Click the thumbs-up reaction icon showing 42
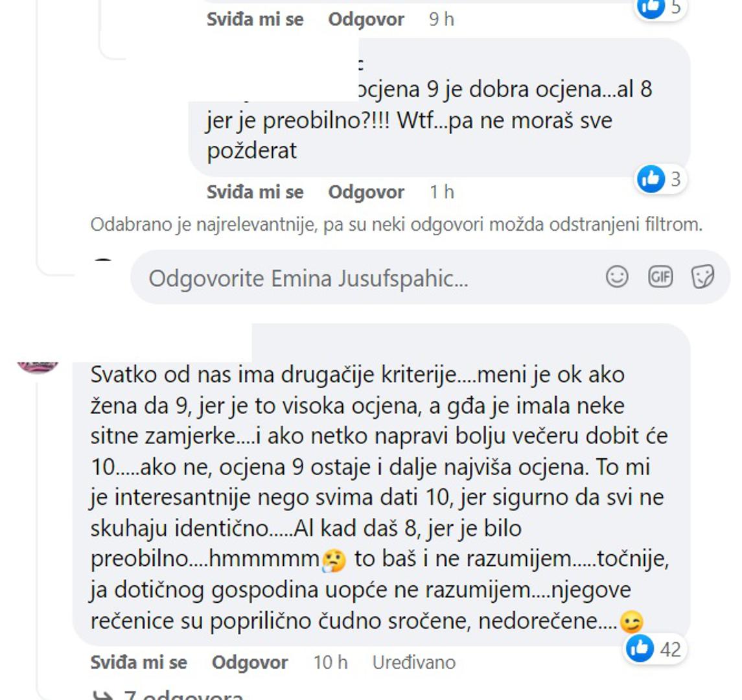This screenshot has height=700, width=742. (x=640, y=648)
